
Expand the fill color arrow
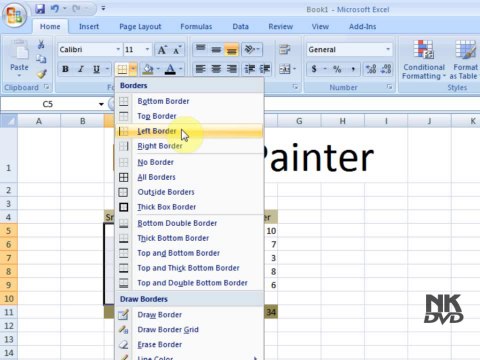158,69
